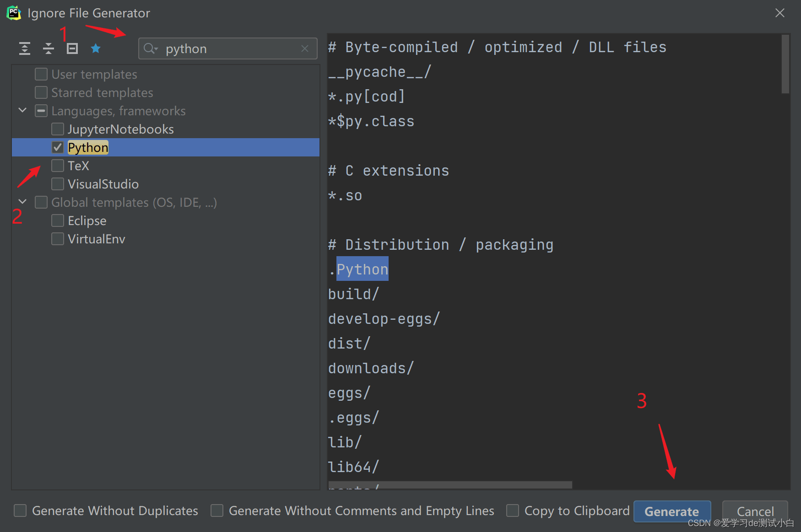Viewport: 801px width, 532px height.
Task: Uncheck the Python template checkbox
Action: [x=58, y=147]
